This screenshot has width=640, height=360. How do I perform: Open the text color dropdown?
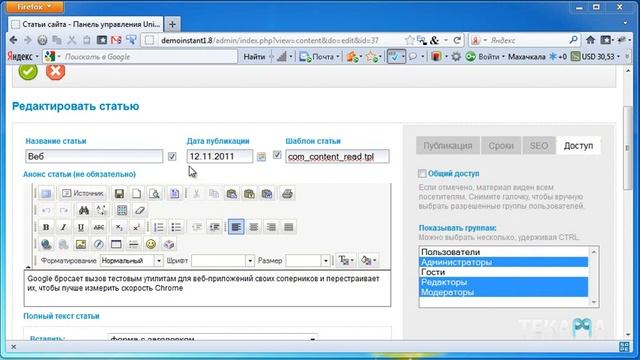(x=346, y=260)
